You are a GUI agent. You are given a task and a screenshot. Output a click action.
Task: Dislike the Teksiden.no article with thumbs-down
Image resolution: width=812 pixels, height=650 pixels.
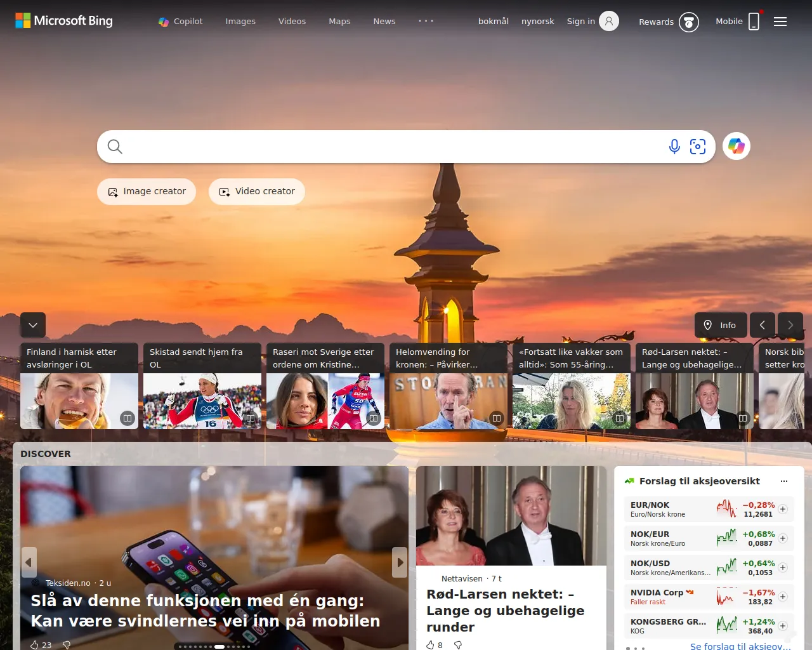click(x=66, y=644)
